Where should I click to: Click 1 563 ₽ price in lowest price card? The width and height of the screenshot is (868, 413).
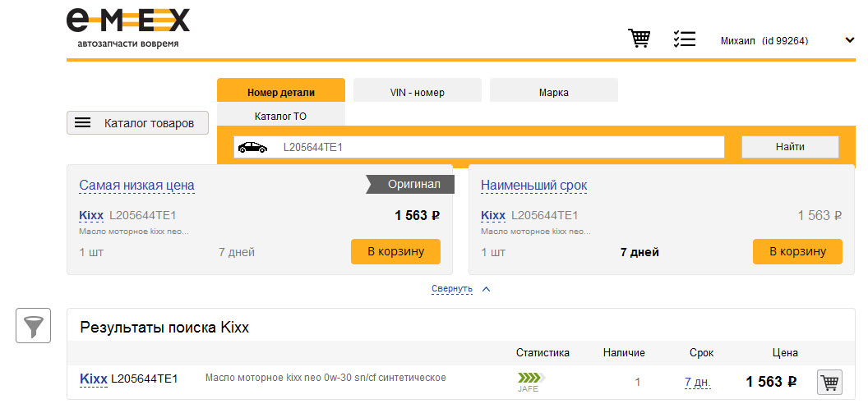click(x=418, y=216)
